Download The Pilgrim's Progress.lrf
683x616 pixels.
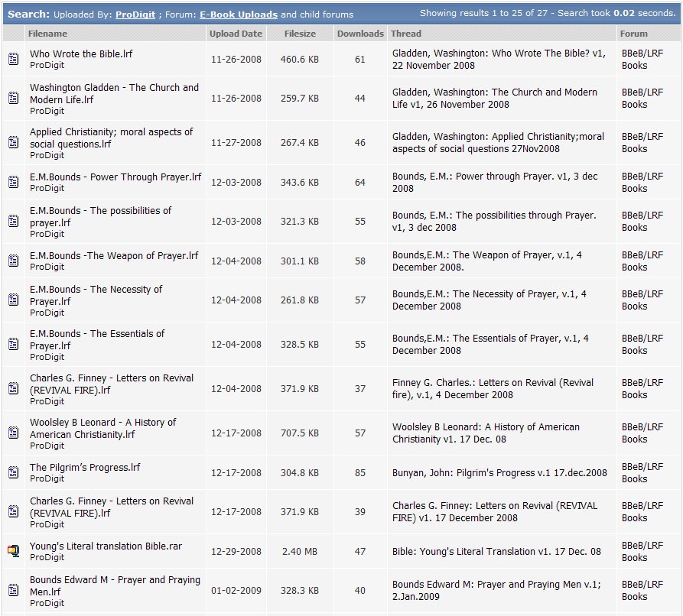coord(85,467)
